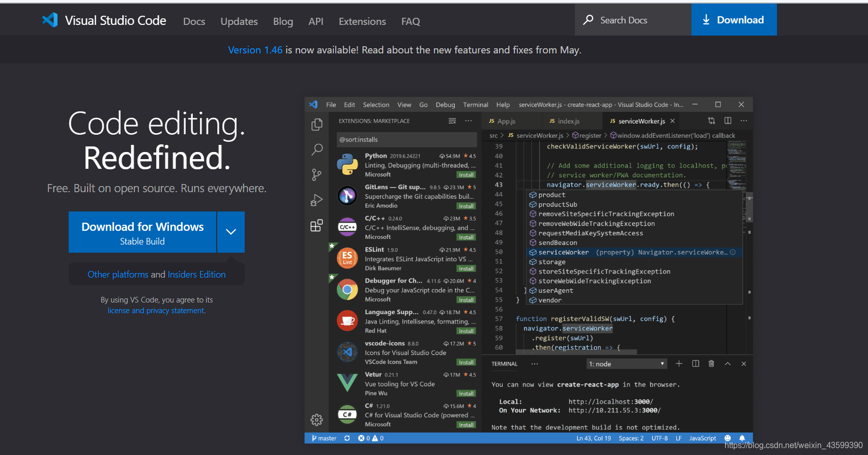Click the C# extension icon

click(x=347, y=414)
